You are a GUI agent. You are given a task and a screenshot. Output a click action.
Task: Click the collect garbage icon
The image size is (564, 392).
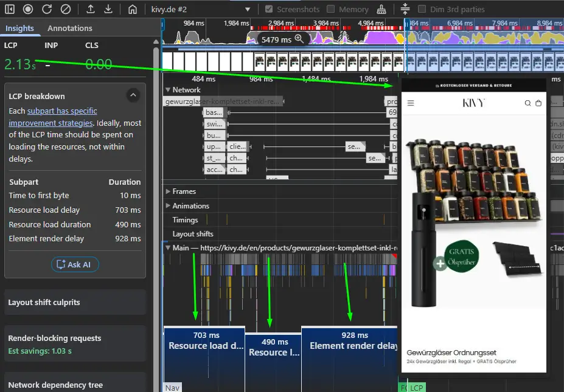point(381,9)
